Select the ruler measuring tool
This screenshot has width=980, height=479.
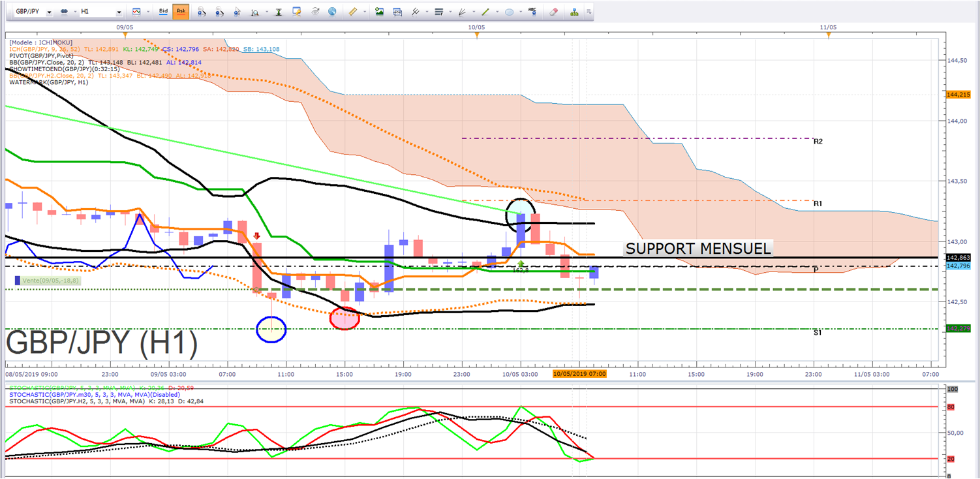352,12
